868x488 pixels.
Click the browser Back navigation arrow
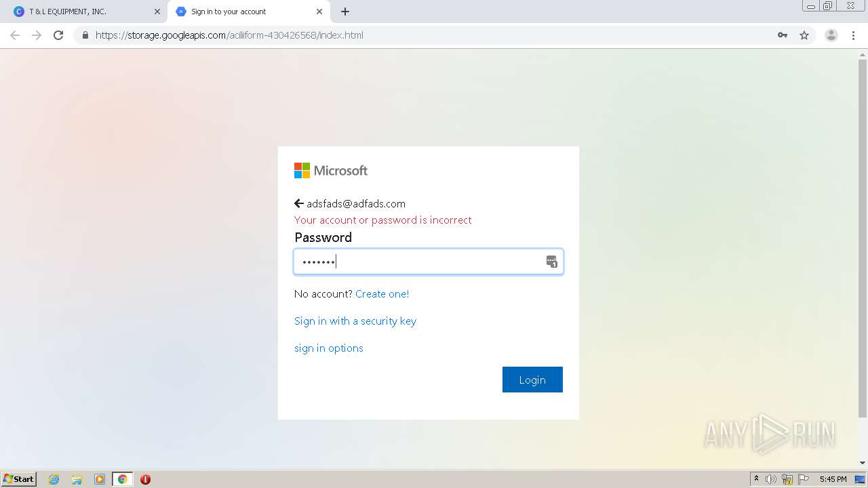point(15,35)
